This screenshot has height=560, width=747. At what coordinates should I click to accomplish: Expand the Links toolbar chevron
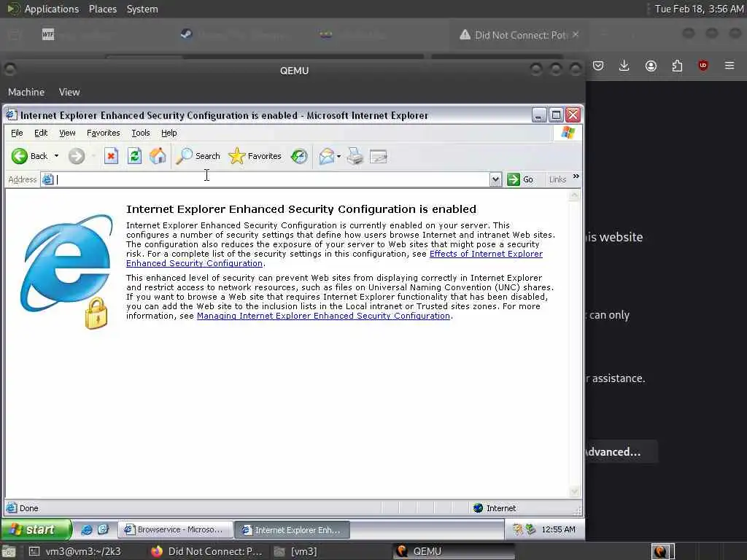(x=576, y=176)
